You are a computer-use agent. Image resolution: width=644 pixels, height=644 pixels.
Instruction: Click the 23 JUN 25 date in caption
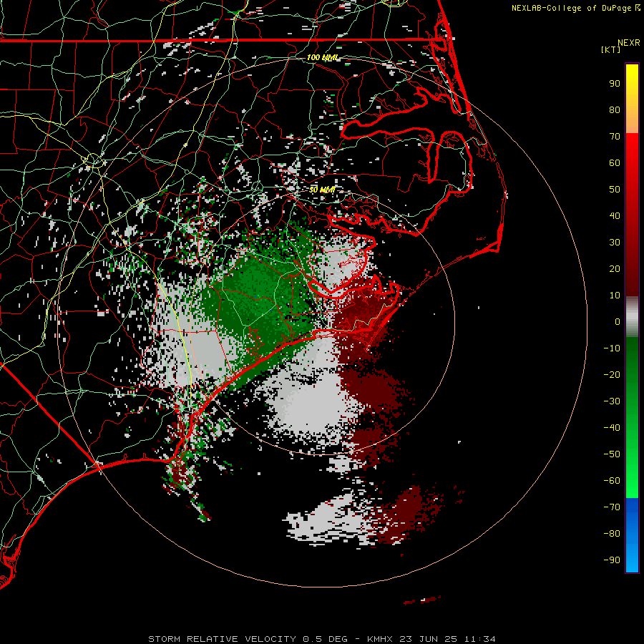[428, 639]
